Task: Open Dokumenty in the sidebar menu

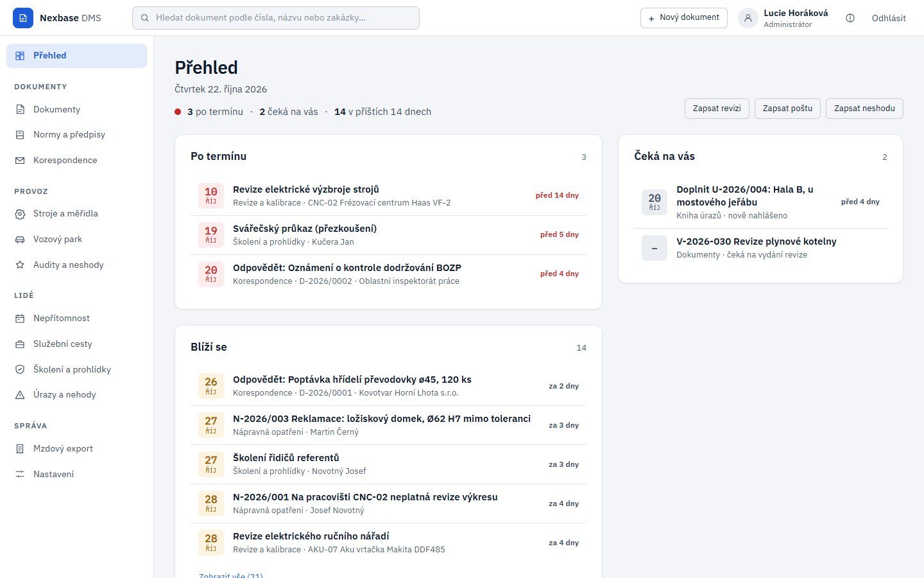Action: 77,110
